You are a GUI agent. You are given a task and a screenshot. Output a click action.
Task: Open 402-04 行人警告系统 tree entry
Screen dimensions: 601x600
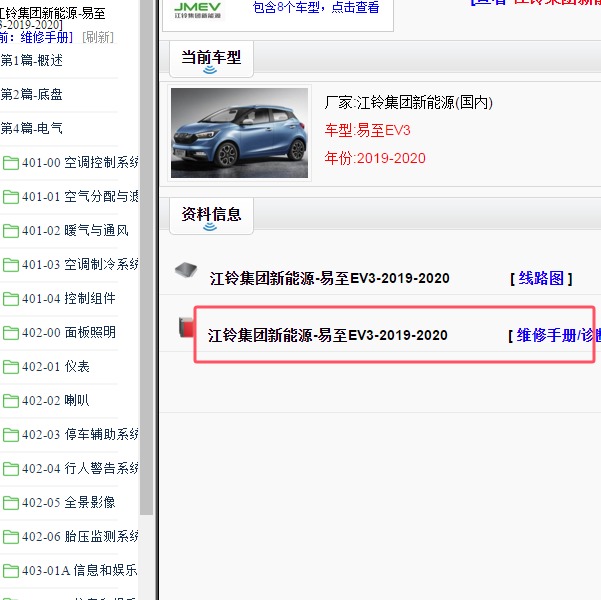pyautogui.click(x=80, y=468)
